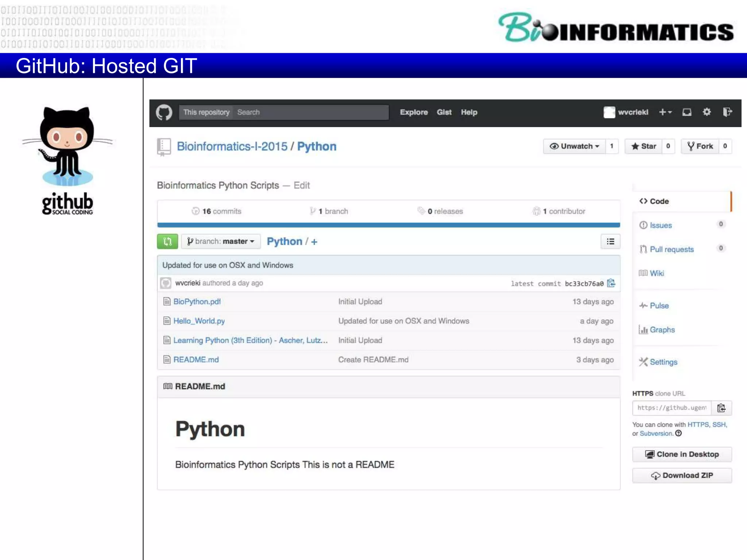Click the Learning Python file icon
747x560 pixels.
coord(167,340)
